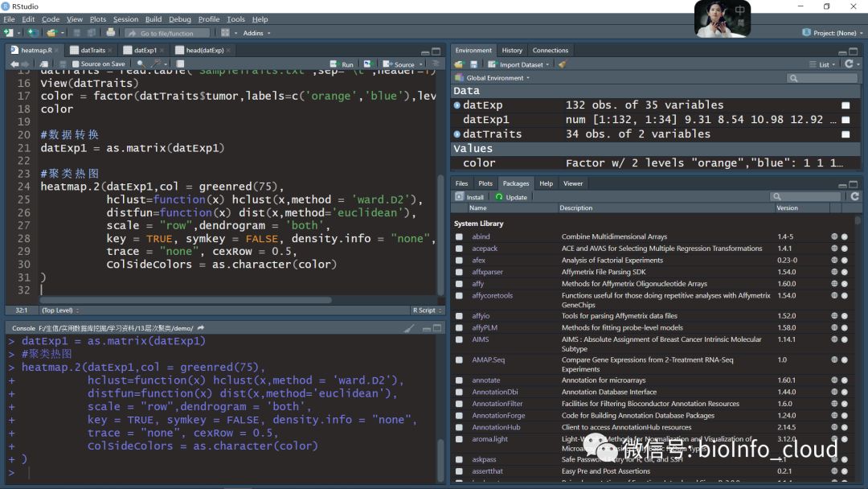This screenshot has width=868, height=489.
Task: Open the Session menu
Action: (x=125, y=19)
